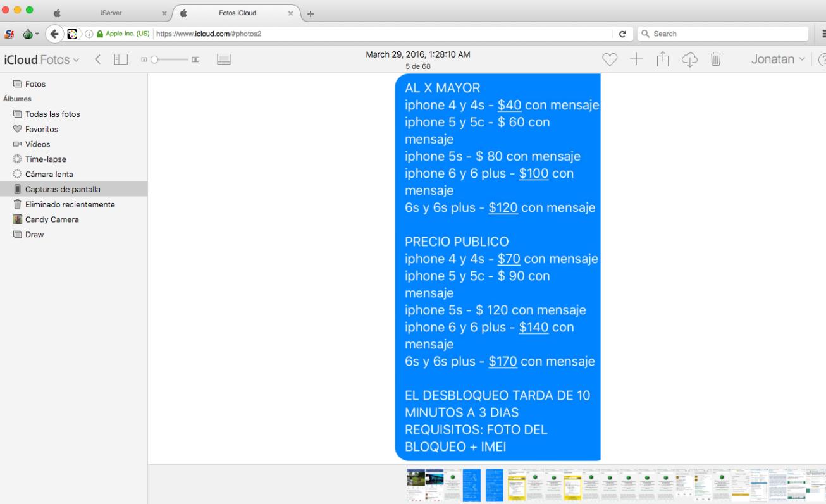Go back using the left chevron icon
826x504 pixels.
pos(98,59)
